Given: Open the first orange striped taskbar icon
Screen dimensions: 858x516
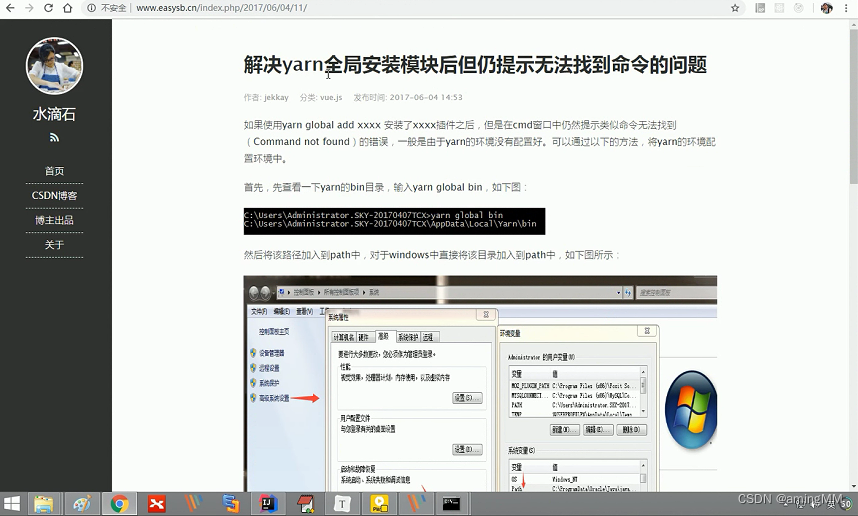Looking at the screenshot, I should point(193,503).
